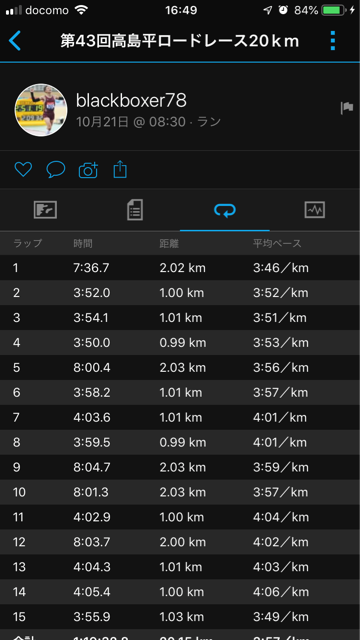Tap the back arrow icon

click(15, 41)
